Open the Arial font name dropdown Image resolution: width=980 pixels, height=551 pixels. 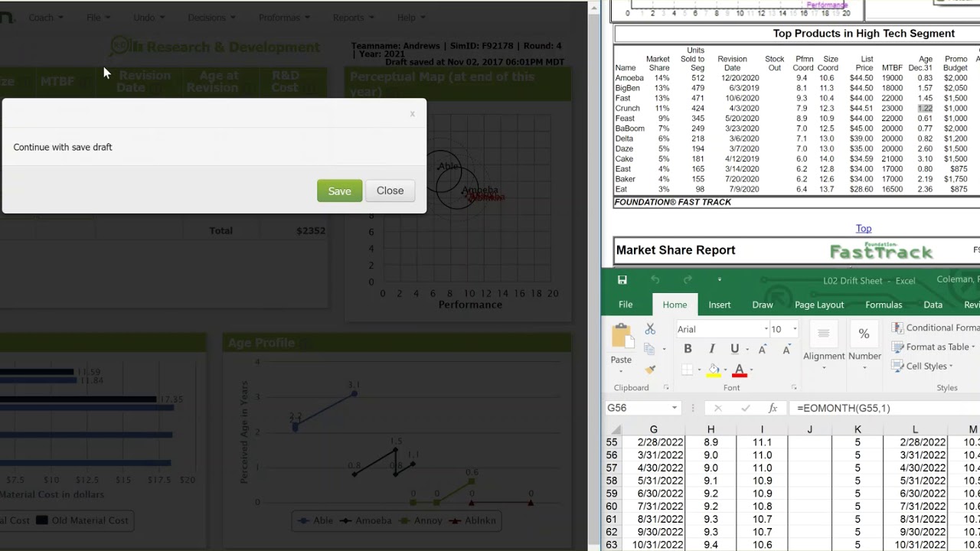pyautogui.click(x=766, y=329)
